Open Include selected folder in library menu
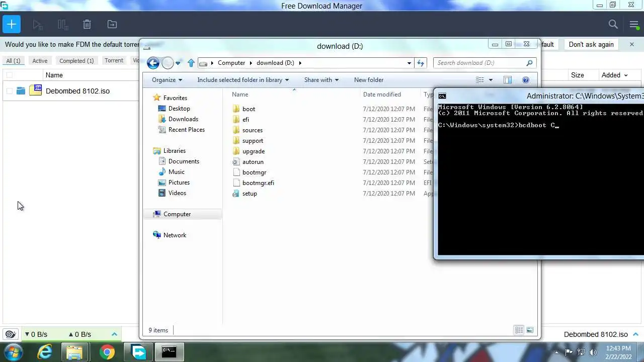The width and height of the screenshot is (644, 362). click(x=243, y=80)
